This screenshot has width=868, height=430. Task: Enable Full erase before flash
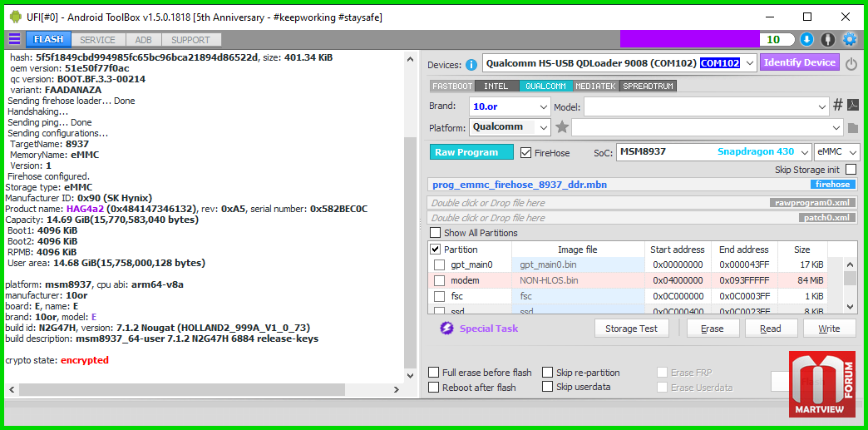click(x=433, y=373)
